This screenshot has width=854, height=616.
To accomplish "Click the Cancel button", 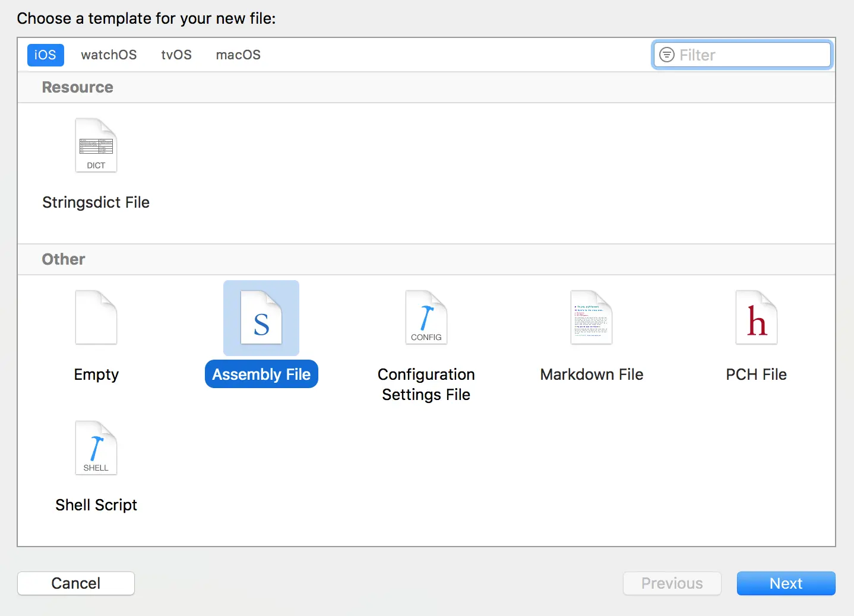I will 76,583.
